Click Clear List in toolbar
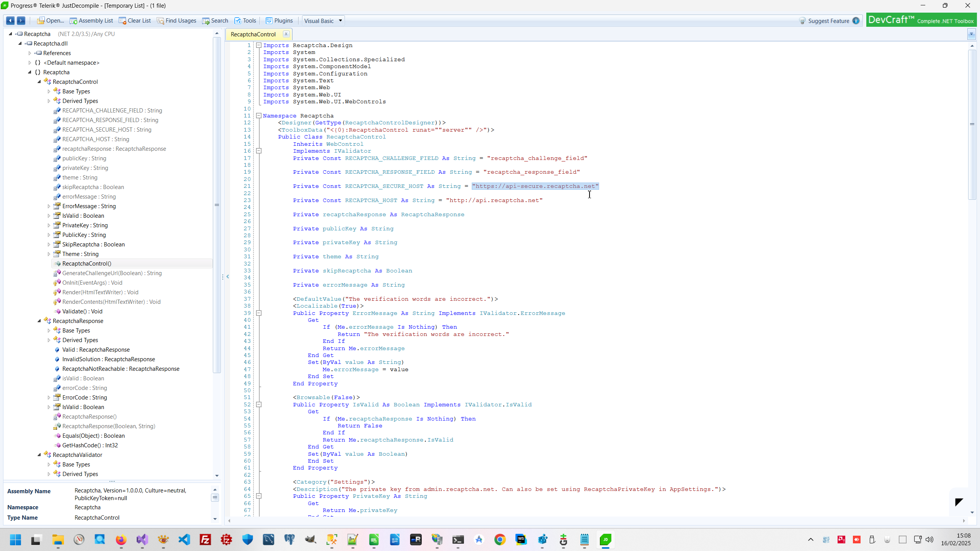980x551 pixels. click(135, 21)
